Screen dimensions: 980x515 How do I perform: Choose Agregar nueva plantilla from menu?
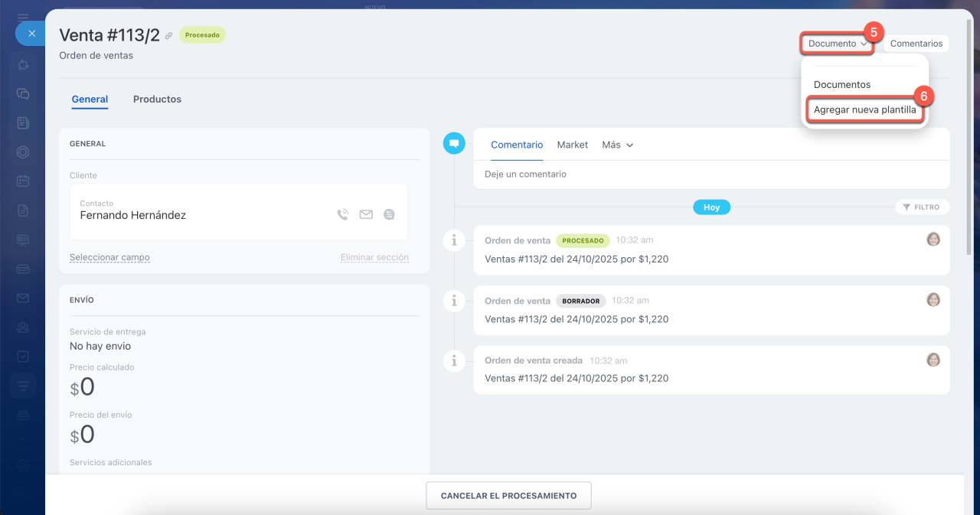click(864, 110)
